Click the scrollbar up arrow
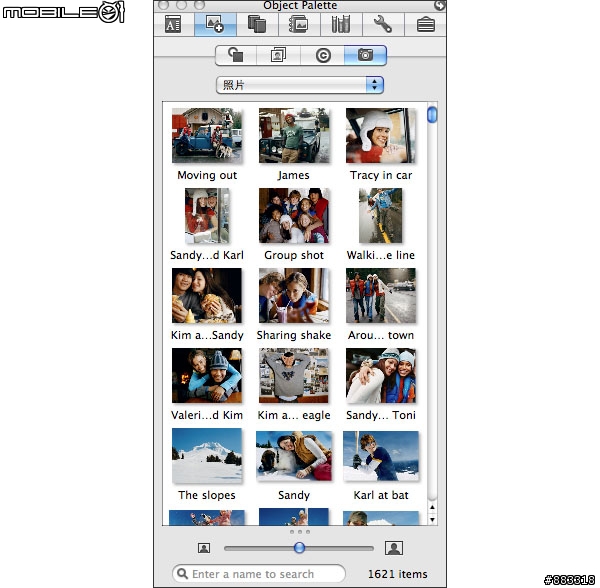 click(x=432, y=507)
